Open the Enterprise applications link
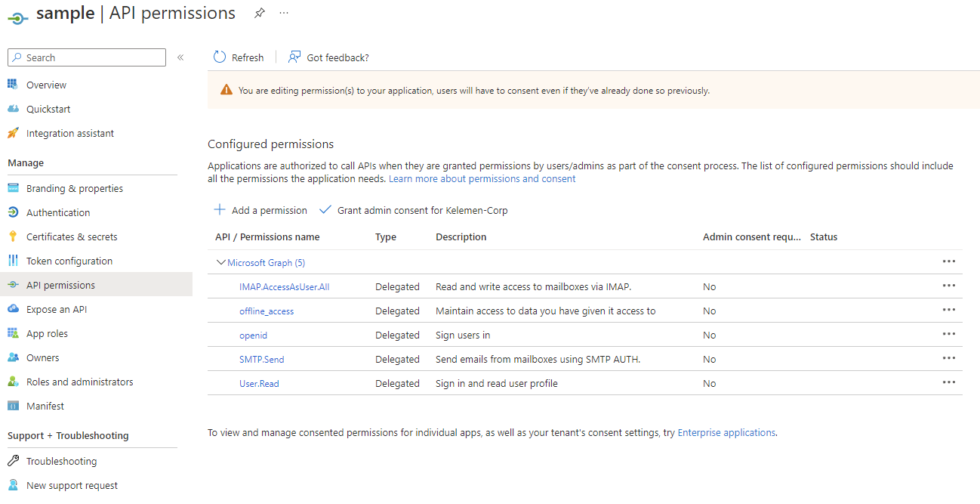 pos(726,432)
